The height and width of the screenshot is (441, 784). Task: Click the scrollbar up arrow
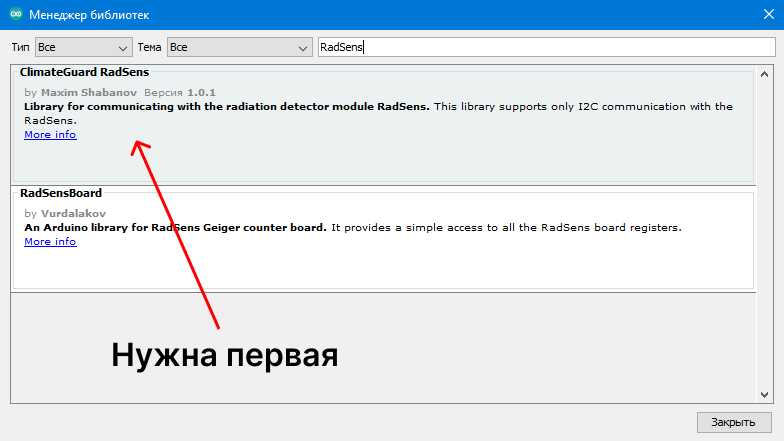tap(764, 74)
